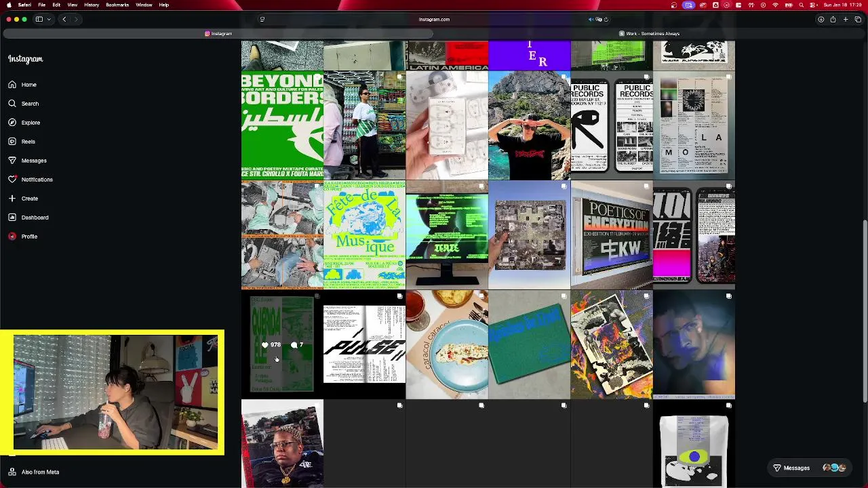Open the Notifications heart icon
The width and height of the screenshot is (868, 488).
click(x=12, y=180)
